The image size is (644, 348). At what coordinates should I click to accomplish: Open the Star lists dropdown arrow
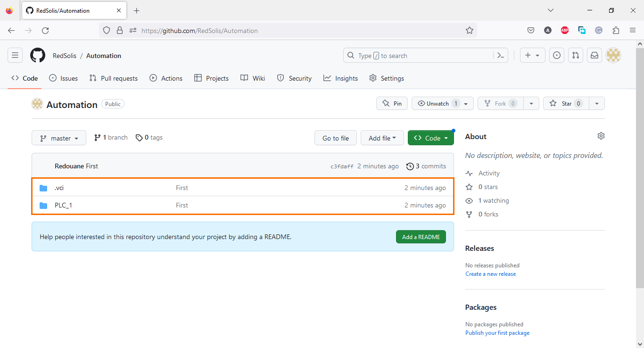tap(597, 103)
